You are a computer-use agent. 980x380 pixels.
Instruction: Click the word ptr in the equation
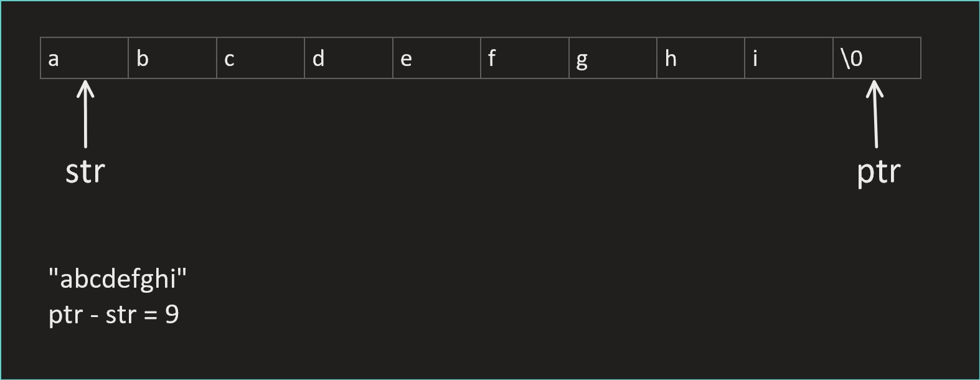(65, 315)
